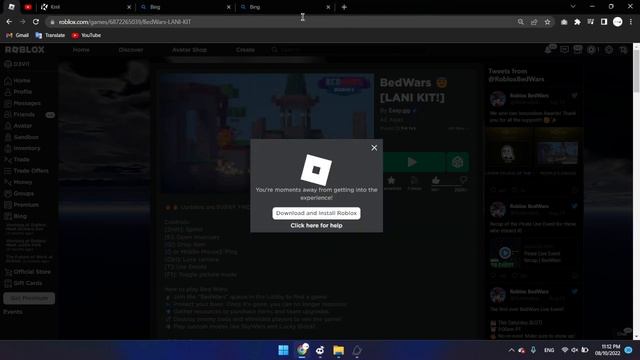Image resolution: width=640 pixels, height=360 pixels.
Task: Open Gmail bookmark
Action: coord(18,36)
